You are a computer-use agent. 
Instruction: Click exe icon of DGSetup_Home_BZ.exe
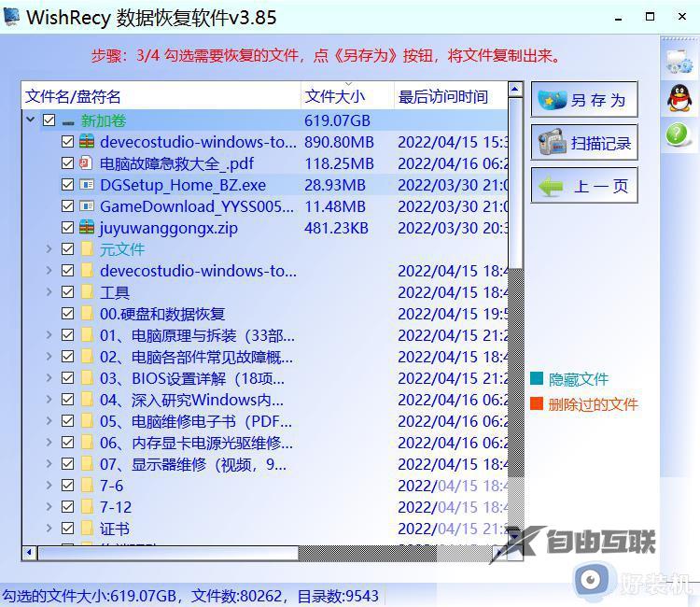pos(87,185)
